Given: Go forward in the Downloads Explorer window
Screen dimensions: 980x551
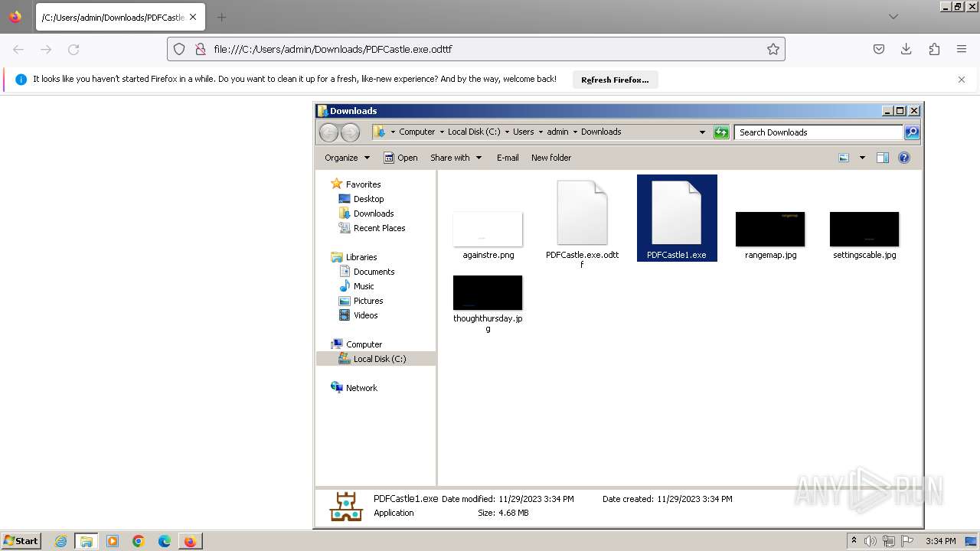Looking at the screenshot, I should [350, 132].
